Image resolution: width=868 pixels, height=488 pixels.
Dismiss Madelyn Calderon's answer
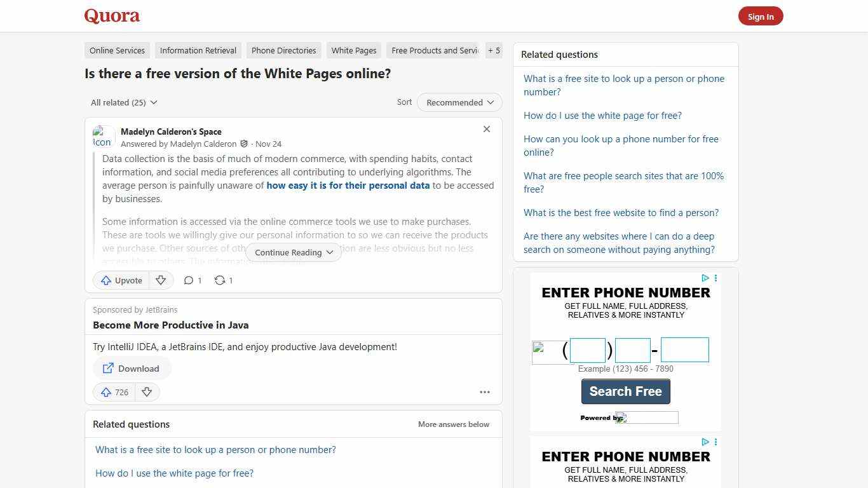point(487,129)
